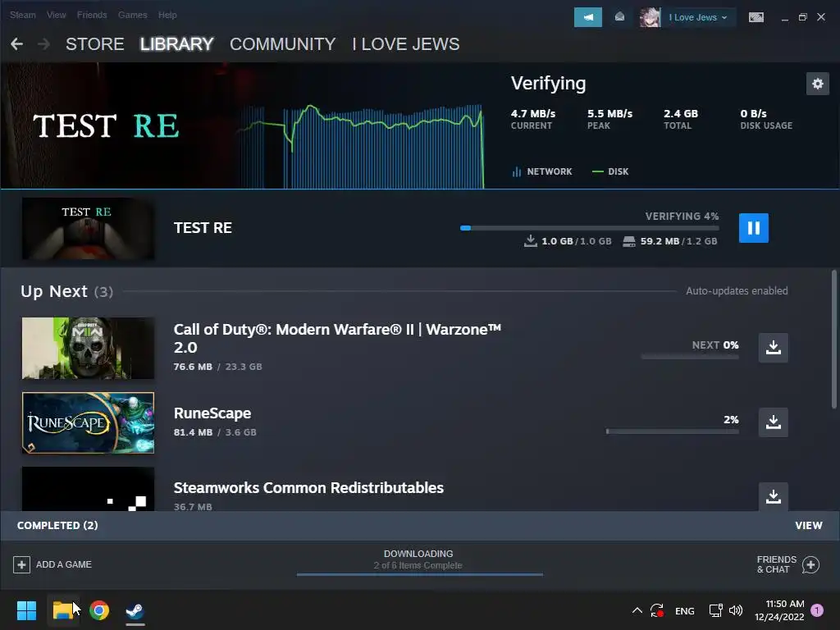Switch to the STORE tab
Screen dimensions: 840x630
pos(95,44)
